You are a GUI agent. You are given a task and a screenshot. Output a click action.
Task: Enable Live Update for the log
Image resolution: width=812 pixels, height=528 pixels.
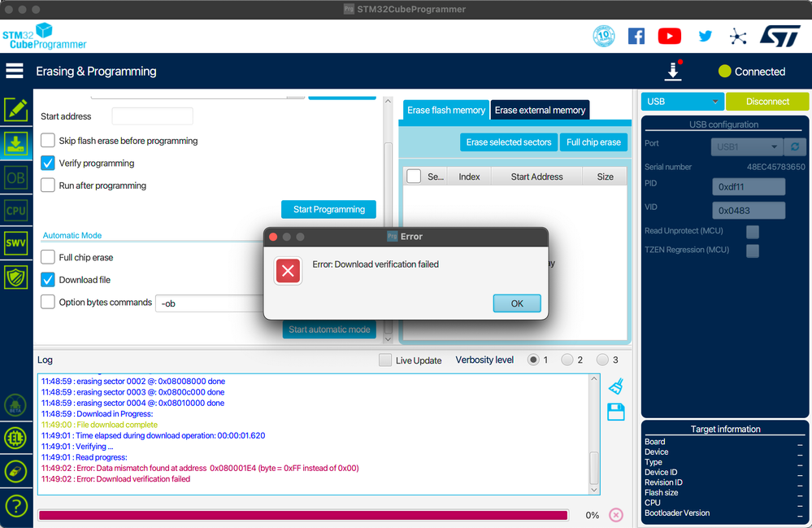pos(384,360)
